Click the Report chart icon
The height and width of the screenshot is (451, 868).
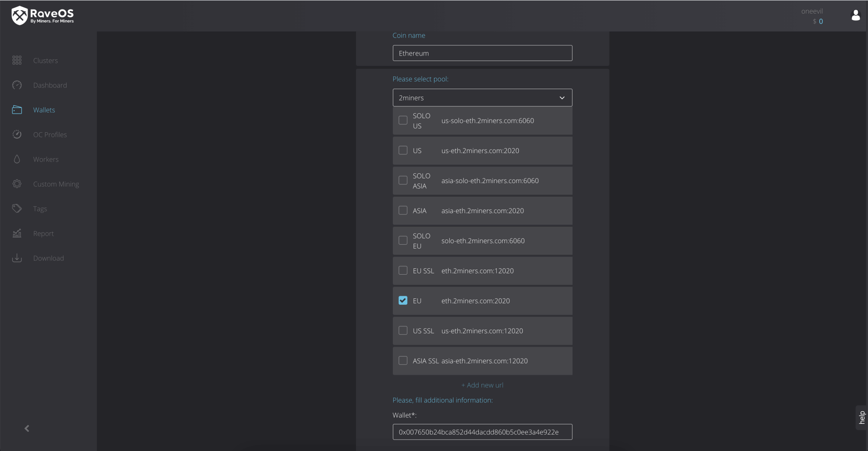17,233
